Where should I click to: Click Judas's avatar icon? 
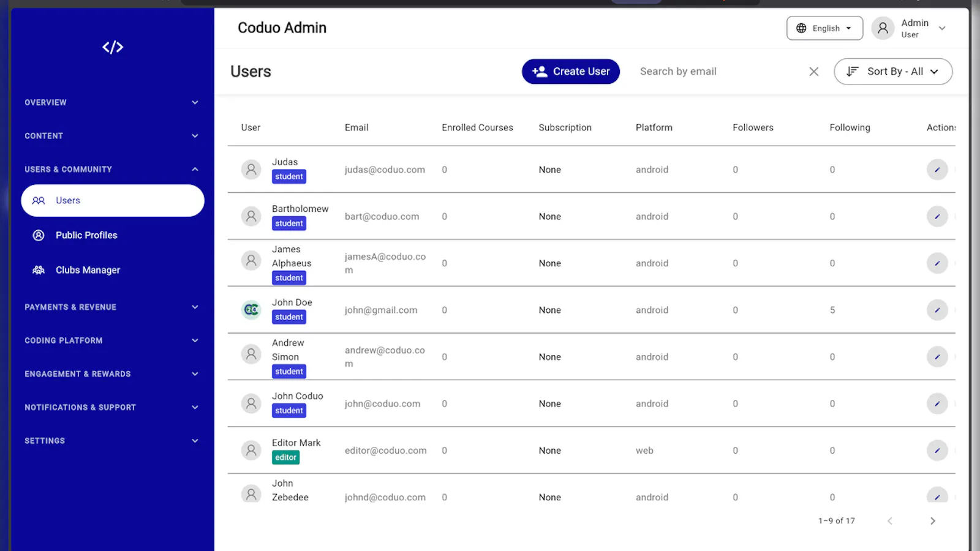[251, 170]
